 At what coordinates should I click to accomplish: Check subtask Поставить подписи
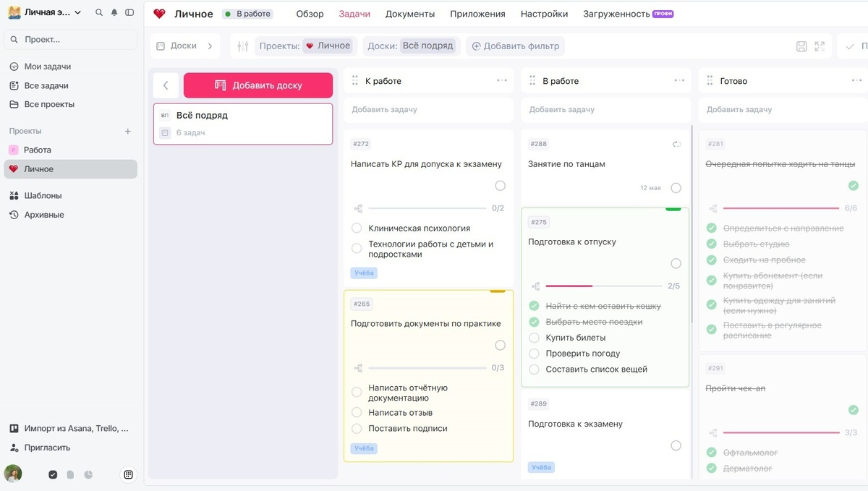(x=357, y=428)
